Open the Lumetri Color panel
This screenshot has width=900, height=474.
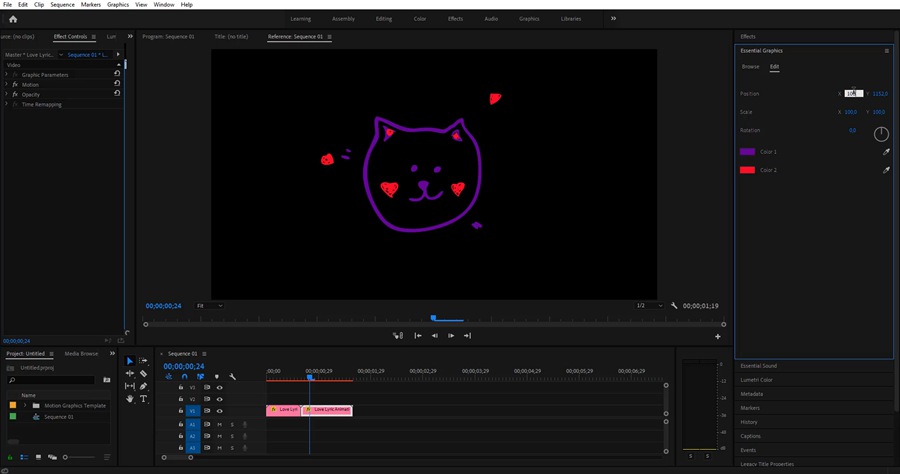(x=757, y=380)
